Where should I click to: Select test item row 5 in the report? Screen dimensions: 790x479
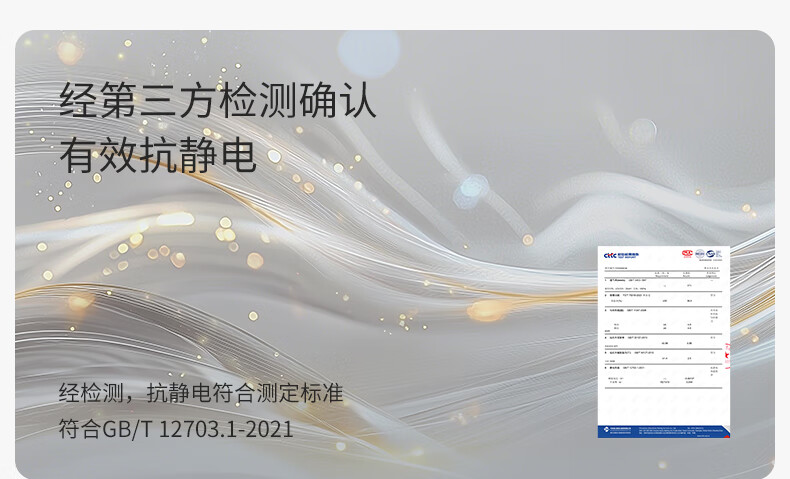pos(664,352)
